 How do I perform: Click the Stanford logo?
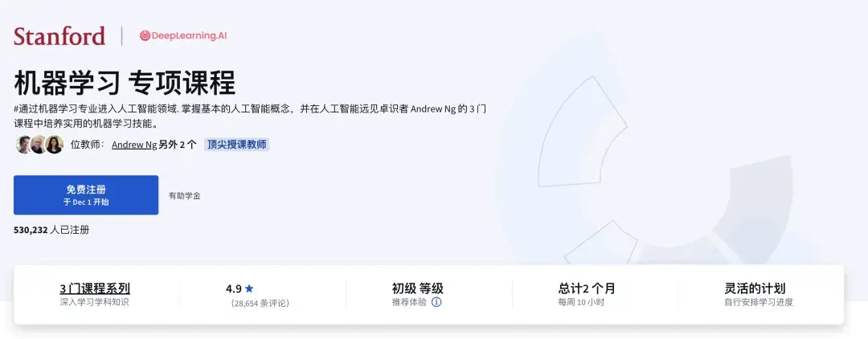click(x=59, y=36)
